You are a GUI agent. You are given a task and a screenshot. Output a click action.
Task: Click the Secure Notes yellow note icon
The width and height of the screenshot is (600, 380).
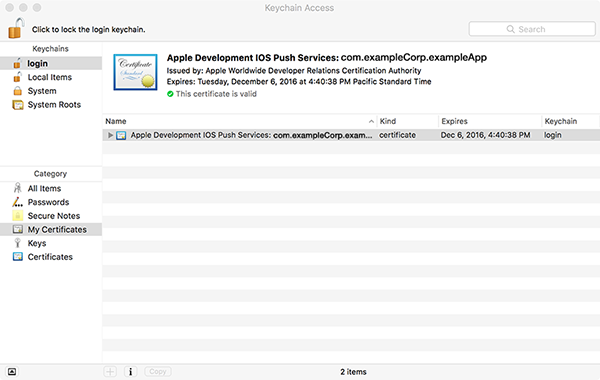[x=18, y=216]
